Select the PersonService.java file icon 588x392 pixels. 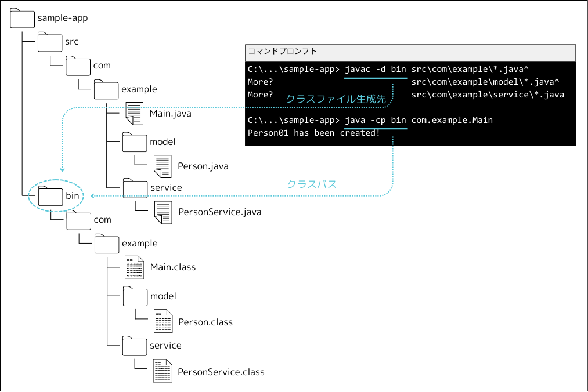point(163,212)
